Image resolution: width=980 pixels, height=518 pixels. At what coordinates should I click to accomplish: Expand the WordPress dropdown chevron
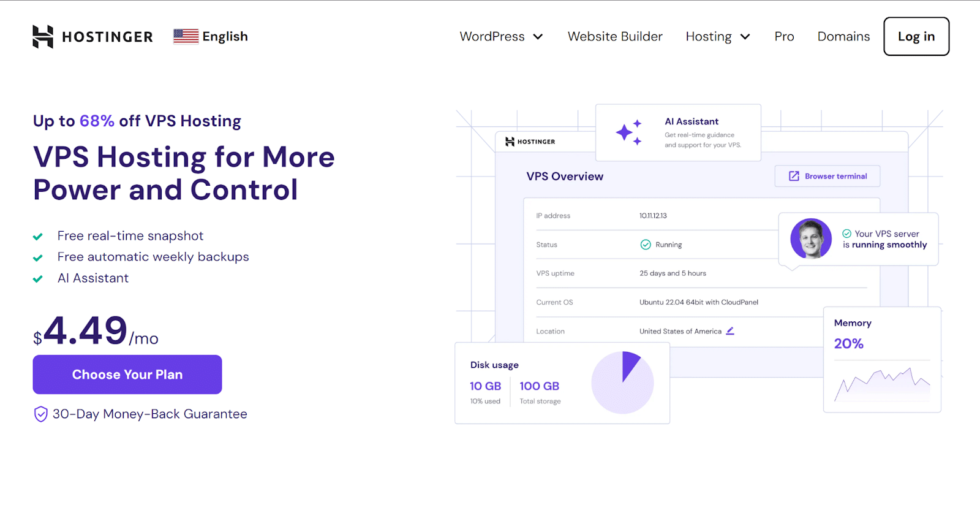click(538, 37)
